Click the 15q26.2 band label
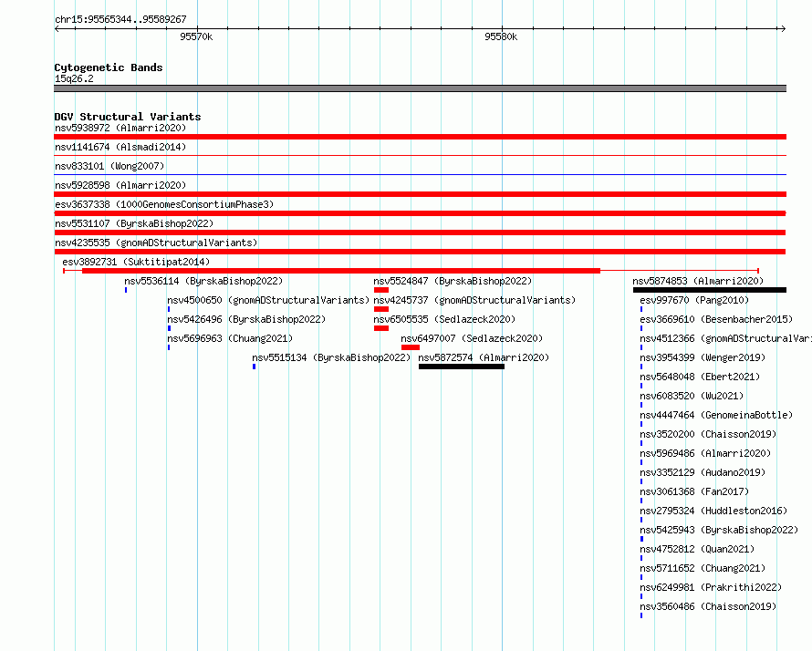 click(74, 78)
